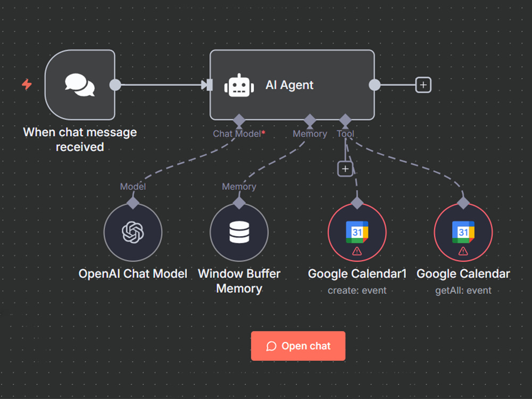
Task: Add node after AI Agent output
Action: click(x=423, y=85)
